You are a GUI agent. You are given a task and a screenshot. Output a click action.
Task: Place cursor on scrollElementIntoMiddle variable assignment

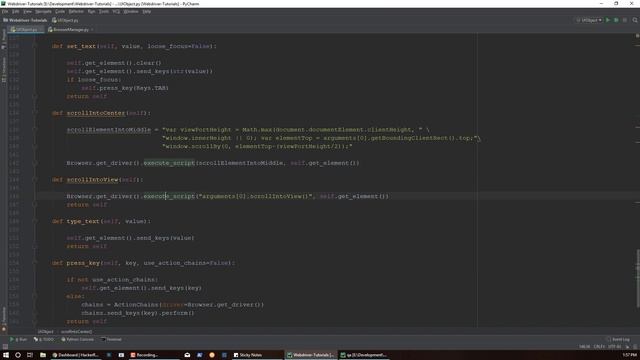pos(109,130)
